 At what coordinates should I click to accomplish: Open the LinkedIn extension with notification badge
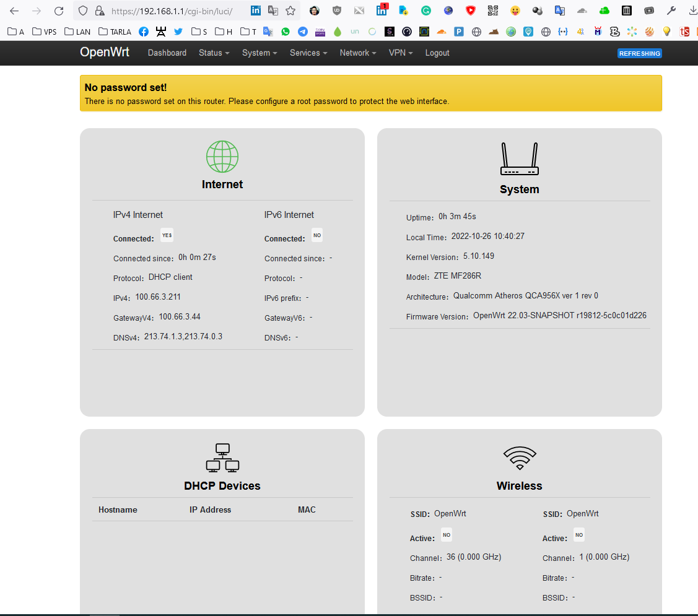pyautogui.click(x=382, y=11)
